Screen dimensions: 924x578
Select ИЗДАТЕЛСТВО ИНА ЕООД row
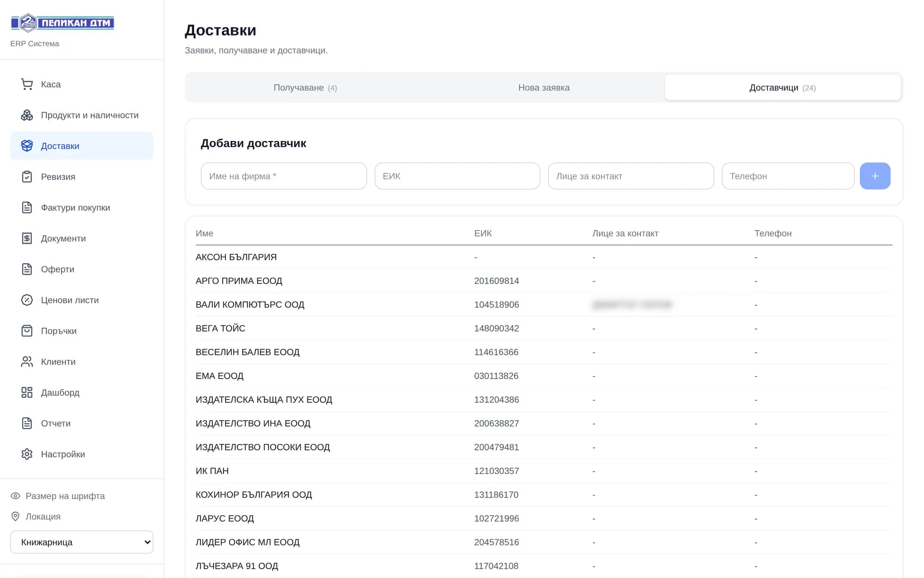(544, 423)
